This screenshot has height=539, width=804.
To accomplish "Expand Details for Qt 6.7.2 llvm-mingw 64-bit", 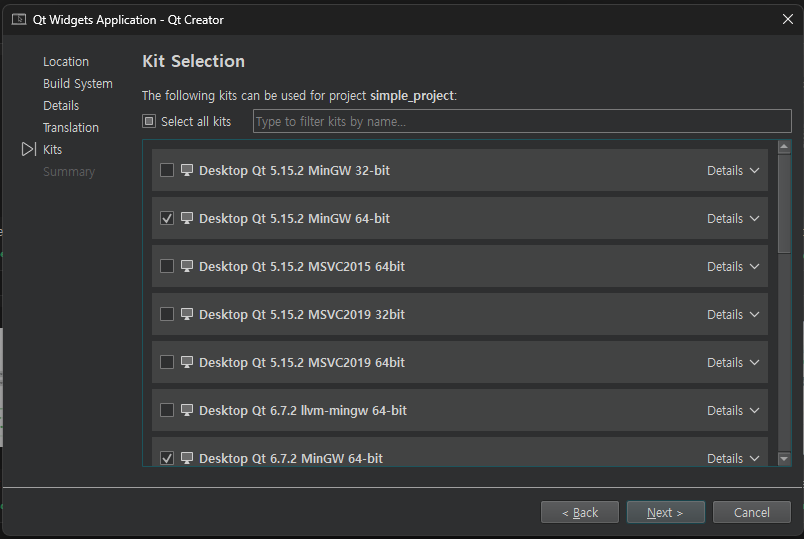I will point(733,410).
